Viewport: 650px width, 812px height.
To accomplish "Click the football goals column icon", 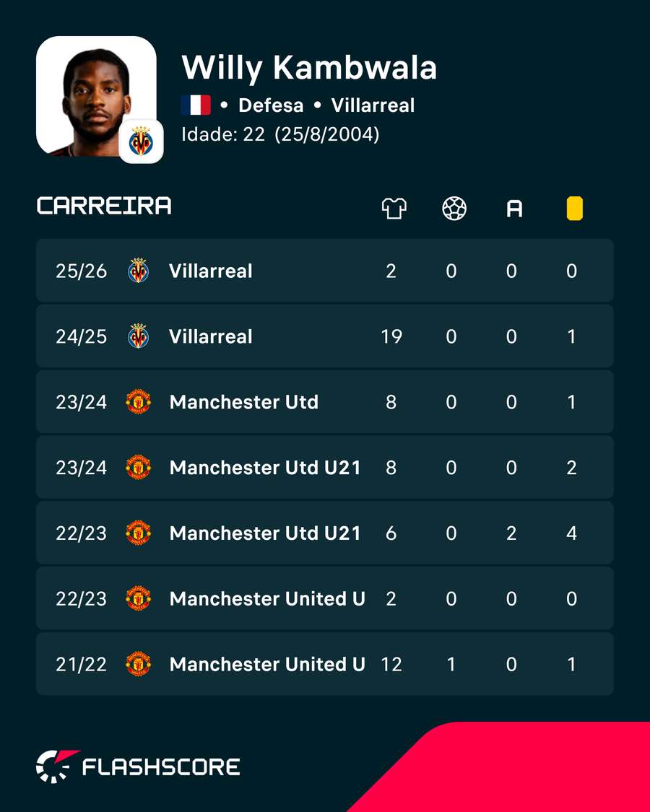I will [x=454, y=209].
